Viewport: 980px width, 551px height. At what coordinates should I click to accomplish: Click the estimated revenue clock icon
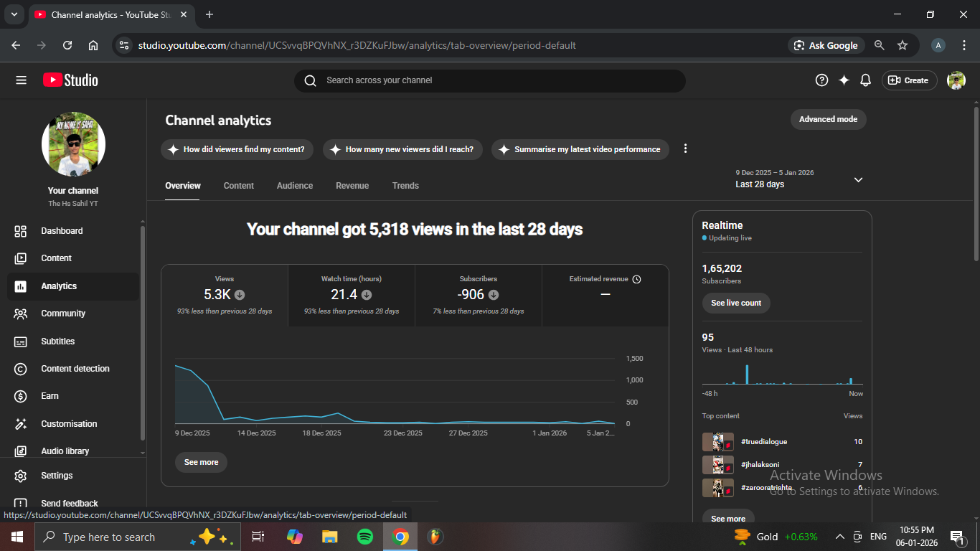click(636, 279)
